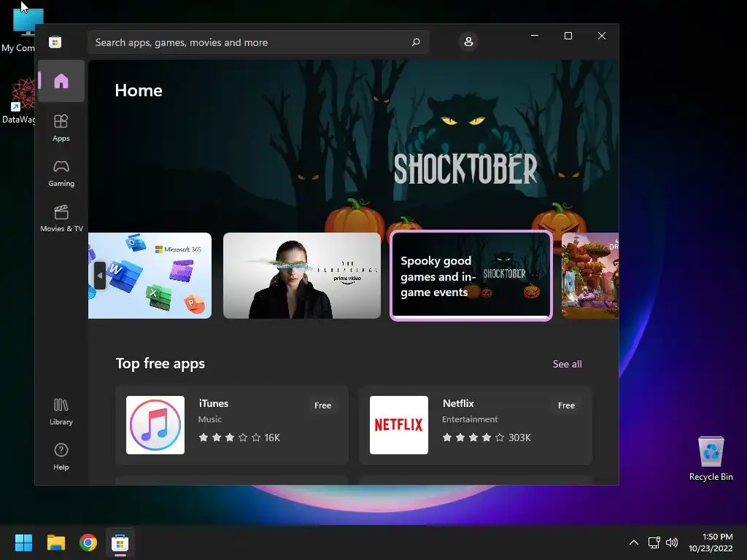The width and height of the screenshot is (747, 560).
Task: Select the DataWag desktop shortcut
Action: pos(18,101)
